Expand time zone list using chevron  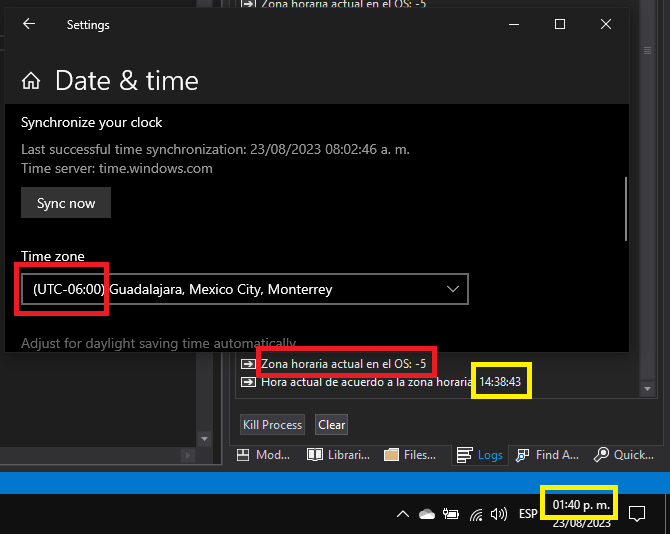(453, 289)
